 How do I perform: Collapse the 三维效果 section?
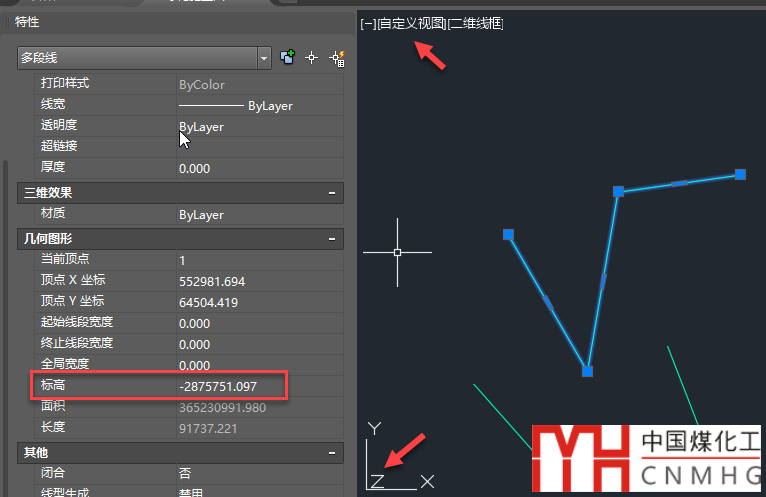tap(332, 193)
